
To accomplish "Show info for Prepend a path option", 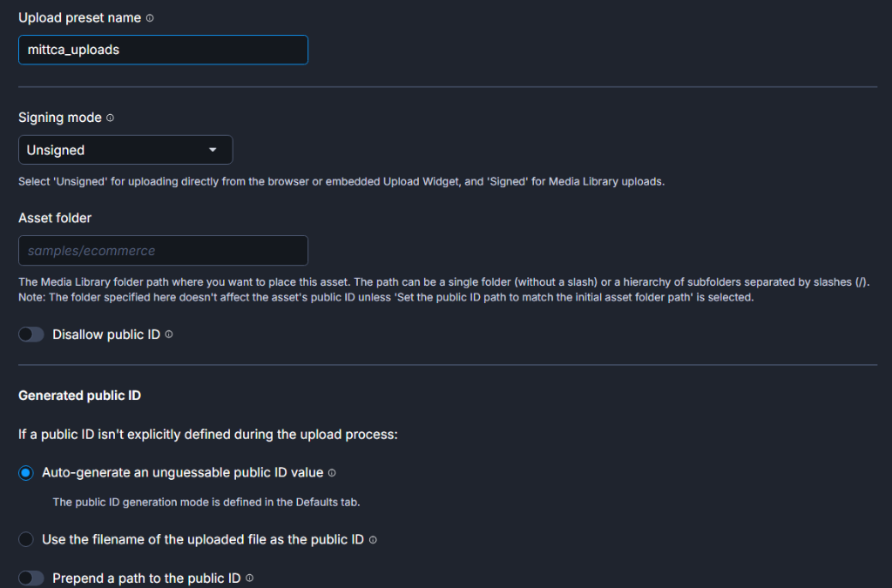I will pyautogui.click(x=249, y=578).
